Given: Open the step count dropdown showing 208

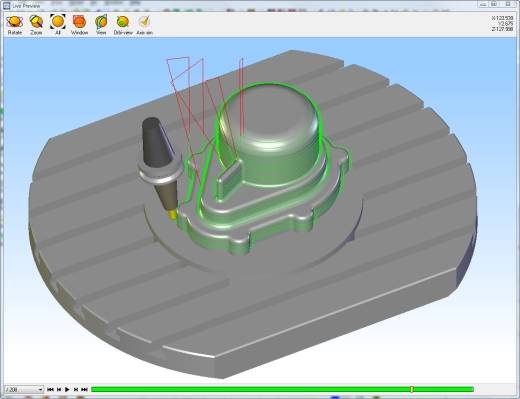Looking at the screenshot, I should click(x=24, y=389).
